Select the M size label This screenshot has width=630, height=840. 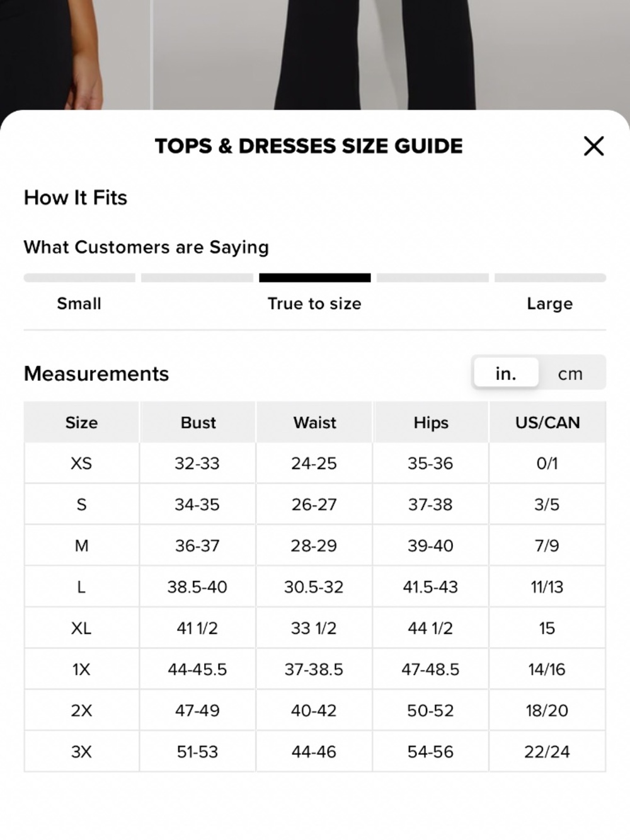click(x=81, y=546)
